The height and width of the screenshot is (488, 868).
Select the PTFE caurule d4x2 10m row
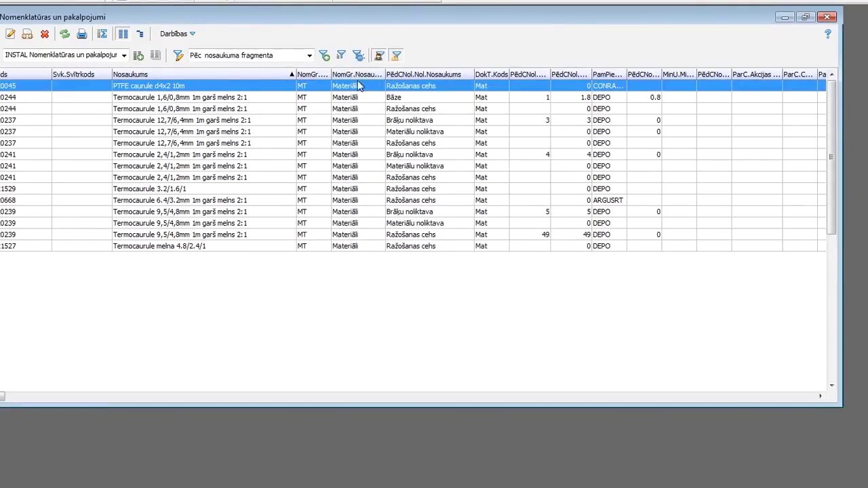(412, 86)
